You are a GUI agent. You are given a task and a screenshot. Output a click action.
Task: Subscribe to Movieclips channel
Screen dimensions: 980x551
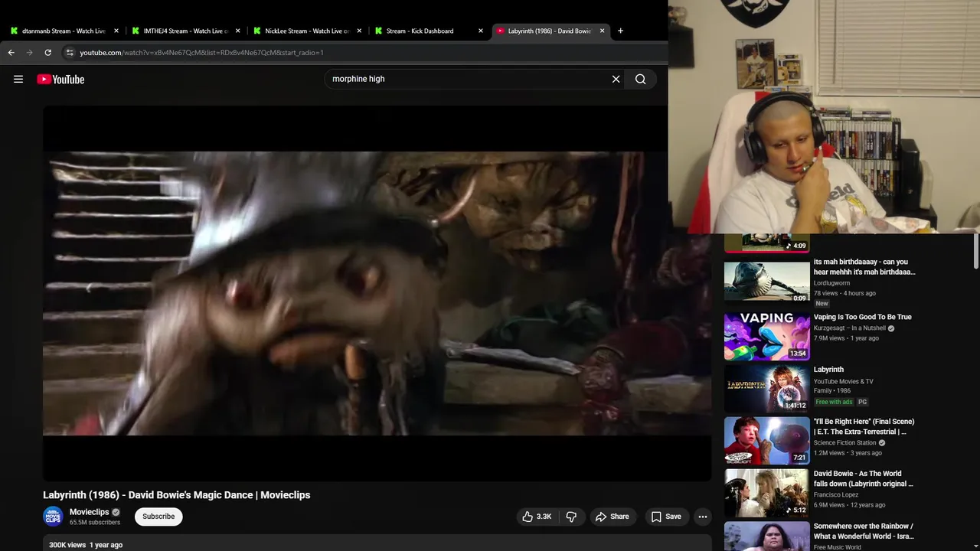(158, 517)
